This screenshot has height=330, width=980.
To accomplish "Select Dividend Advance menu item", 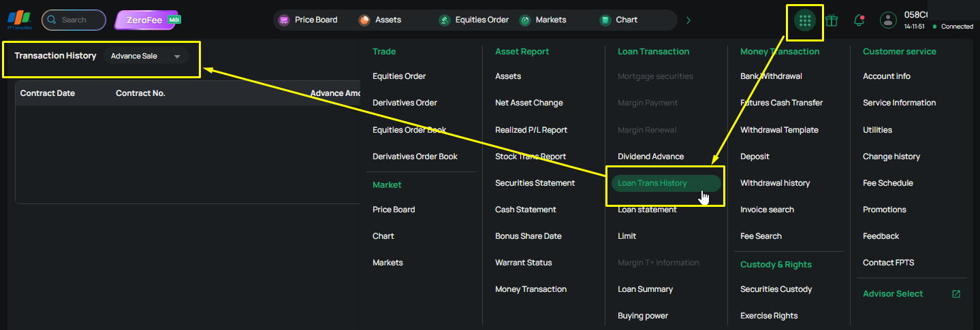I will [x=650, y=156].
